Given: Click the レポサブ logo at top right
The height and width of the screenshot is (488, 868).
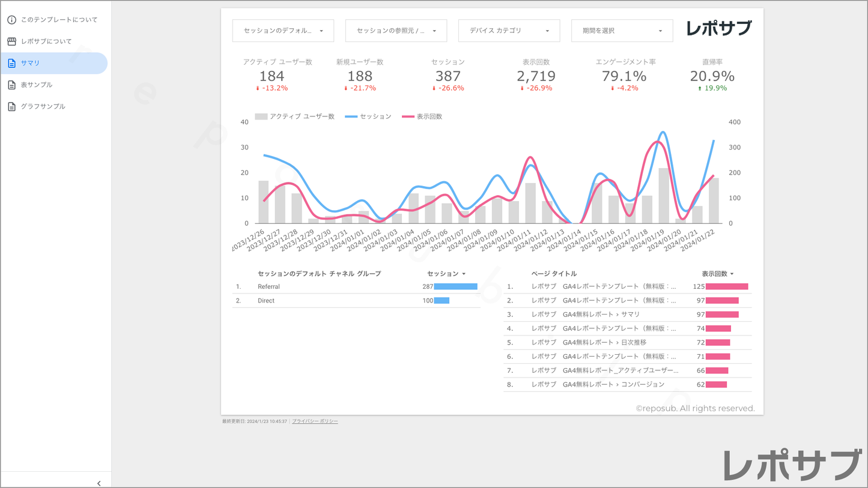Looking at the screenshot, I should pos(718,29).
